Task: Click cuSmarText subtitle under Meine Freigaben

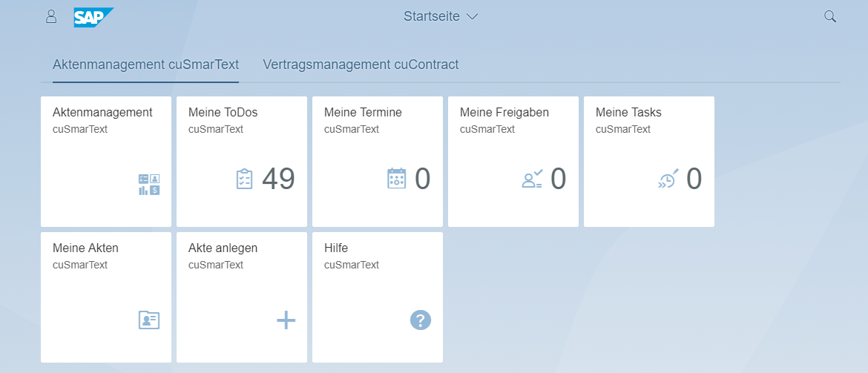Action: point(487,130)
